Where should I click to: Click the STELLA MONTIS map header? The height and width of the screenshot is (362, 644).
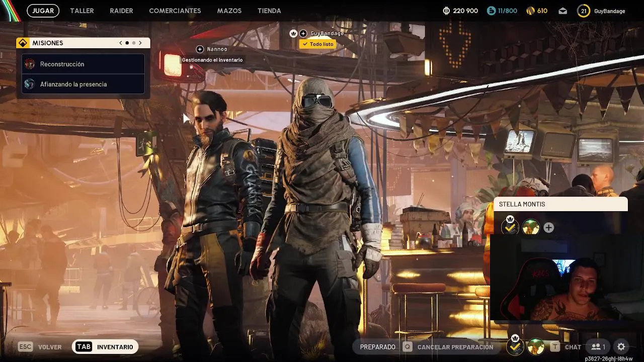[x=560, y=204]
